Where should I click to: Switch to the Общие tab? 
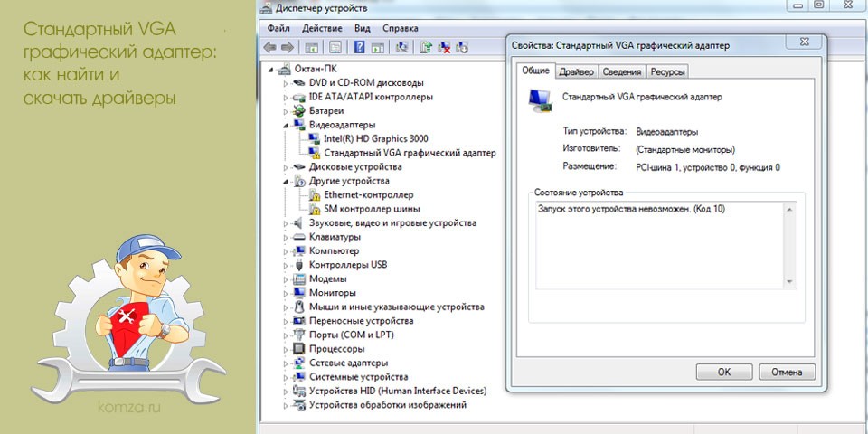[535, 71]
